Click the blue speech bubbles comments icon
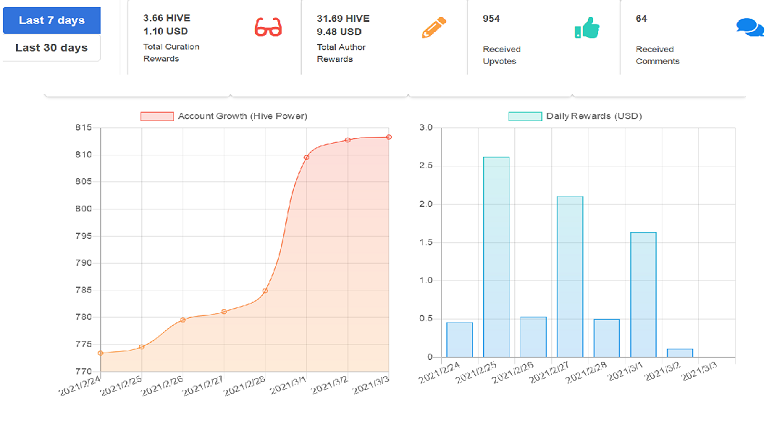The image size is (769, 424). click(x=750, y=27)
